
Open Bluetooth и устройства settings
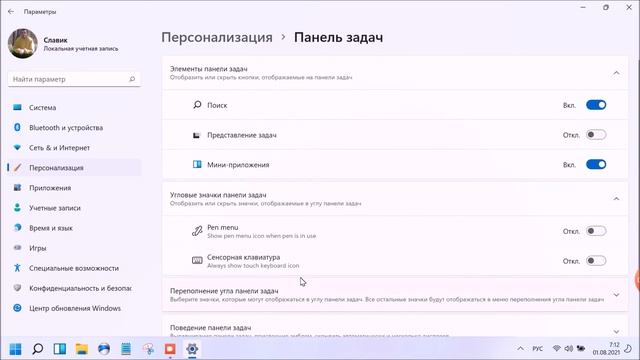[74, 128]
